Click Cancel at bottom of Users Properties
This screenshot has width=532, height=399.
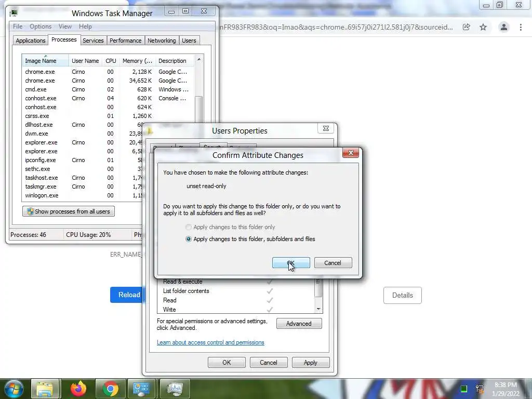click(x=269, y=362)
